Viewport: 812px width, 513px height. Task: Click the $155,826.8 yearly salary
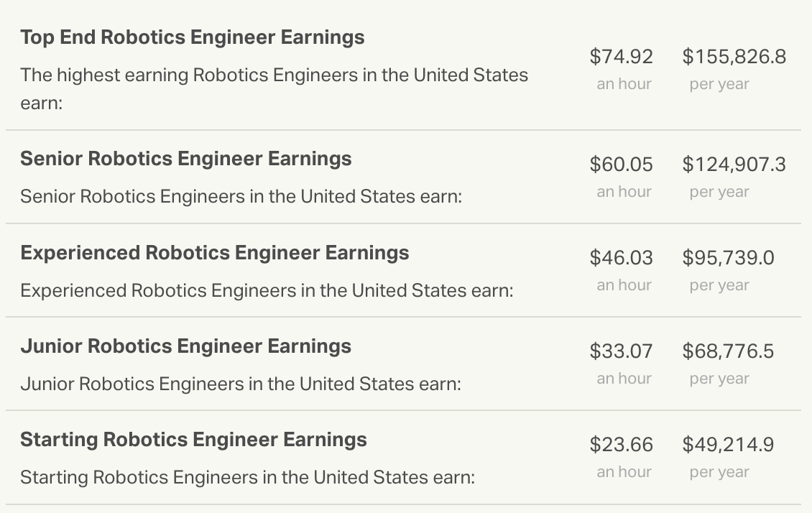tap(734, 57)
